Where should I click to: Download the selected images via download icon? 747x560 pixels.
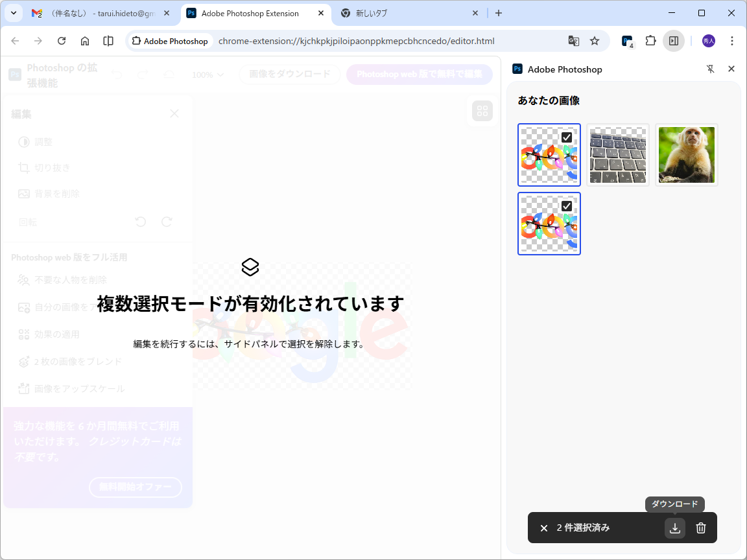pos(674,528)
